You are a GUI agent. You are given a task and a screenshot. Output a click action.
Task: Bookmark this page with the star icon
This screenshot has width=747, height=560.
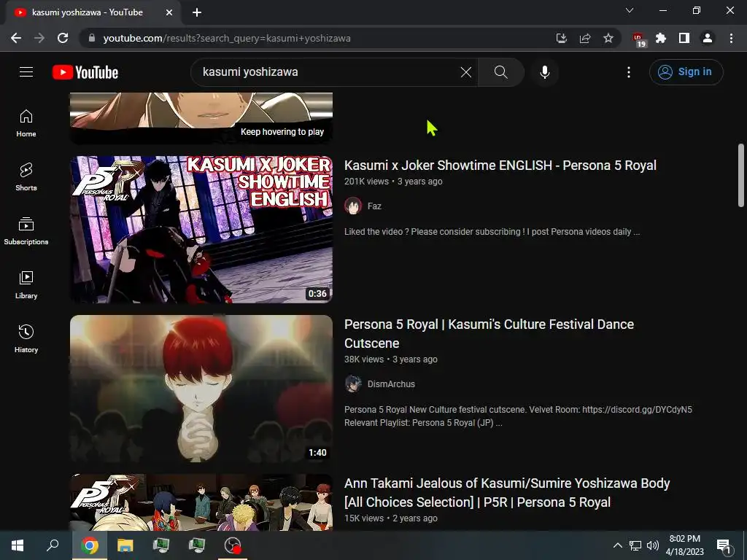[608, 38]
